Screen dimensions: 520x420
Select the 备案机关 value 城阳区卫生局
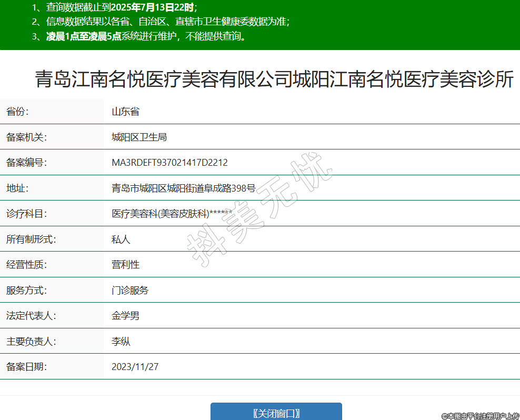(139, 137)
